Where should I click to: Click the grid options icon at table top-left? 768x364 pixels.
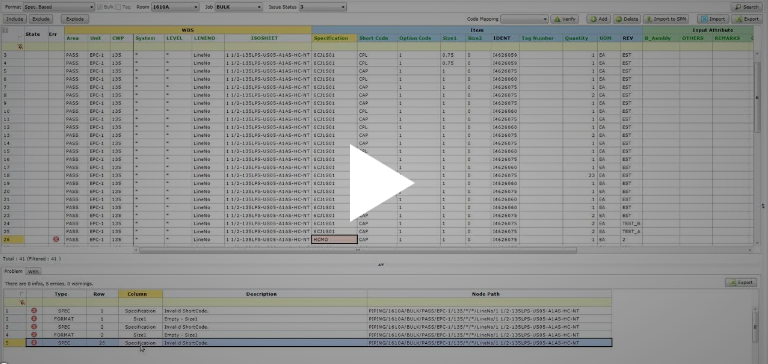5,30
